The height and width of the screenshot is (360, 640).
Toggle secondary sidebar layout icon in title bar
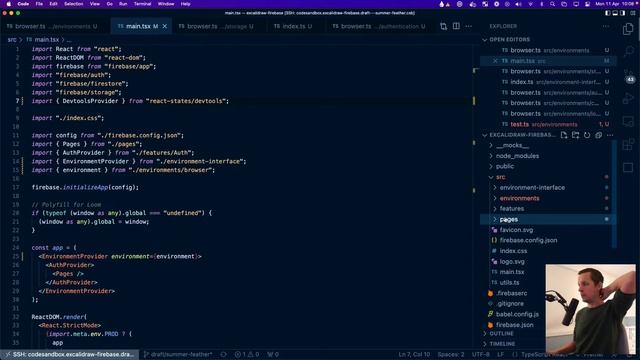point(622,13)
